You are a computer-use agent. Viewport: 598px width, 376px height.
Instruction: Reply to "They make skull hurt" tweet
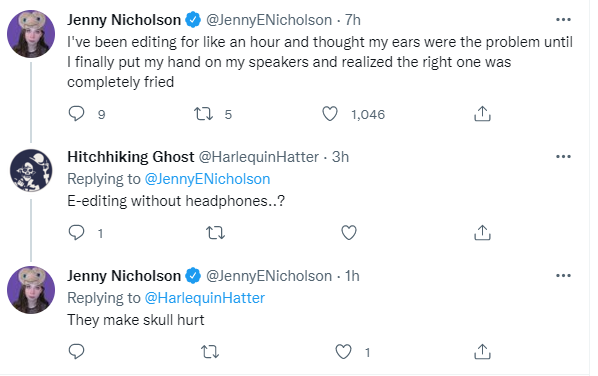click(76, 352)
